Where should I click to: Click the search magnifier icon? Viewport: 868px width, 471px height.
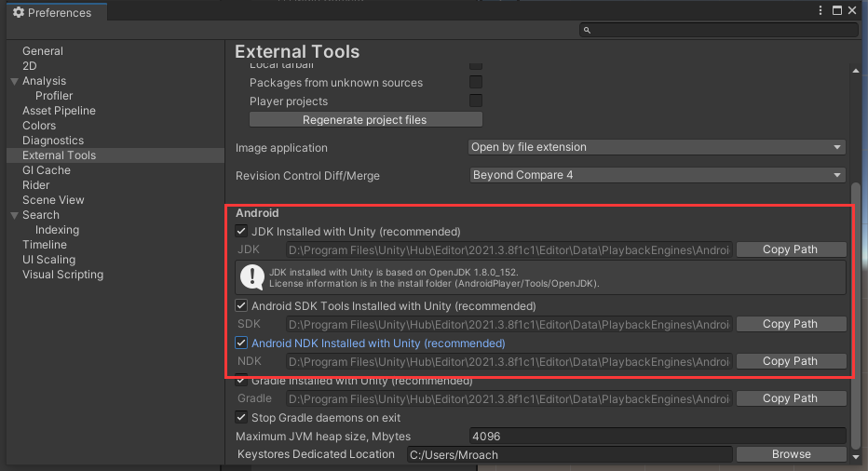(x=587, y=31)
